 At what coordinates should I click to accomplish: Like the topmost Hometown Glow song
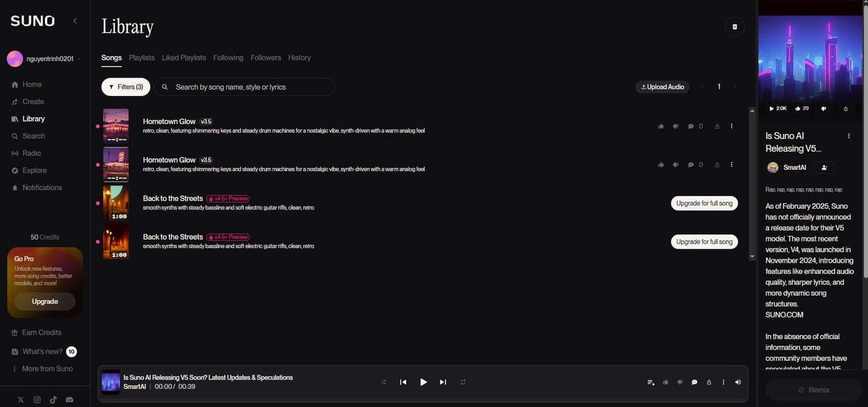(x=661, y=127)
